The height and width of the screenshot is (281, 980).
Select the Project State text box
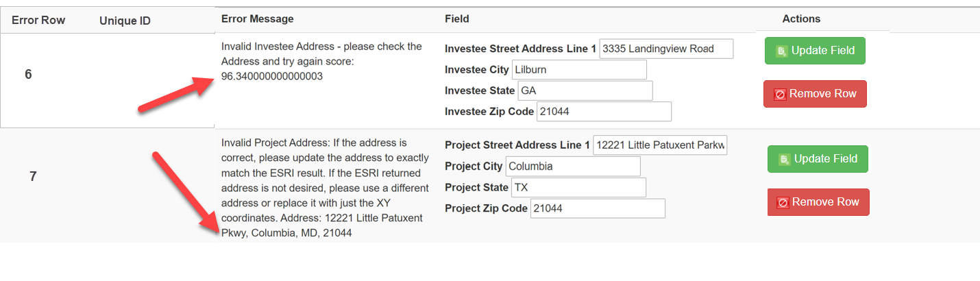pyautogui.click(x=578, y=187)
